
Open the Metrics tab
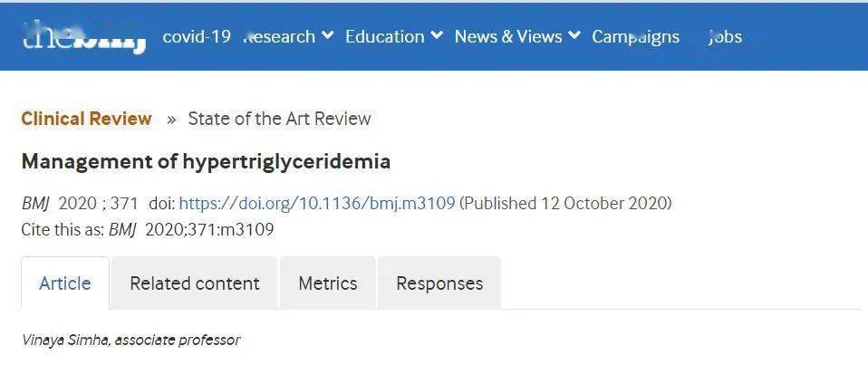328,283
